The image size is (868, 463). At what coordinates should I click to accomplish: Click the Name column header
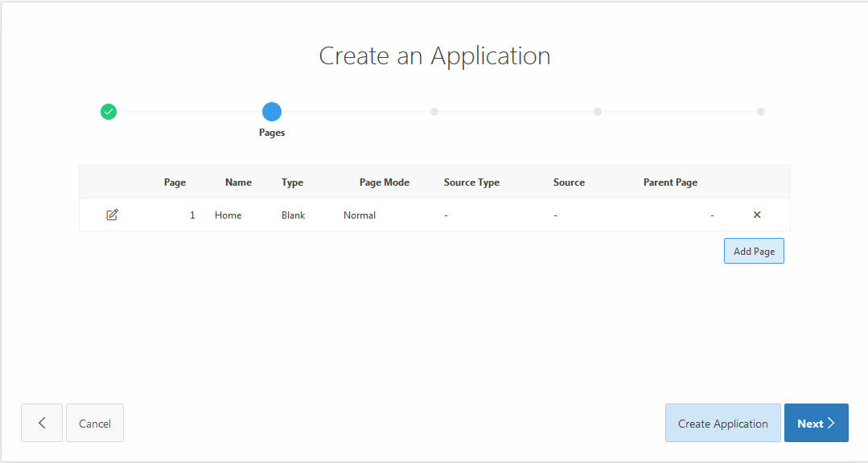[239, 182]
